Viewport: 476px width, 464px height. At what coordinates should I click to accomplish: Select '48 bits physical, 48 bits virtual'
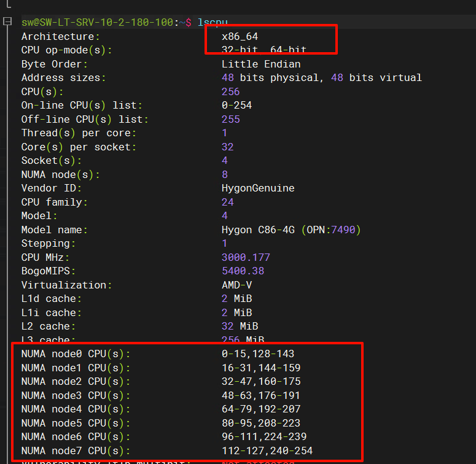click(x=322, y=78)
